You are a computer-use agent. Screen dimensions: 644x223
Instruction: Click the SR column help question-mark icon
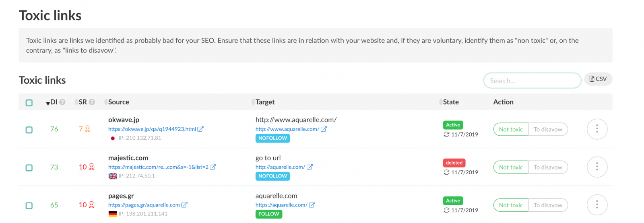point(92,102)
